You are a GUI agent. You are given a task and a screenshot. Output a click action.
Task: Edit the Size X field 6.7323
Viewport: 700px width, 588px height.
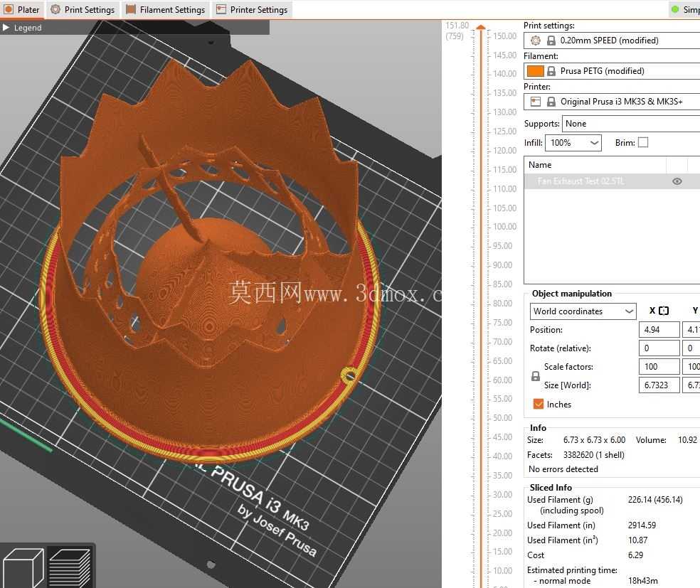click(x=659, y=385)
